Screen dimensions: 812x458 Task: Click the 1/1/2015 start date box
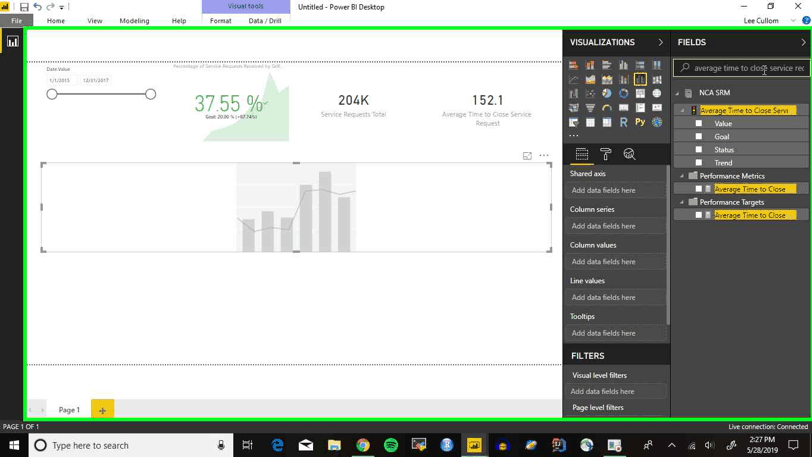click(60, 80)
